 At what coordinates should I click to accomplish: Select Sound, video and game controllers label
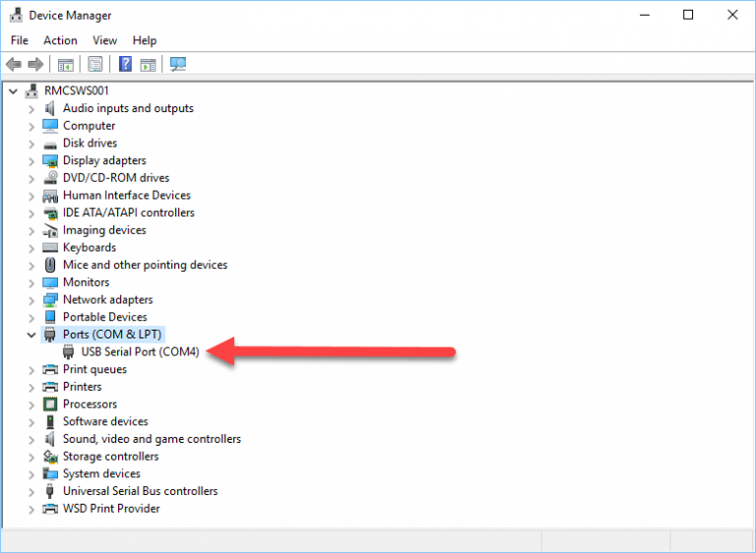click(x=152, y=439)
